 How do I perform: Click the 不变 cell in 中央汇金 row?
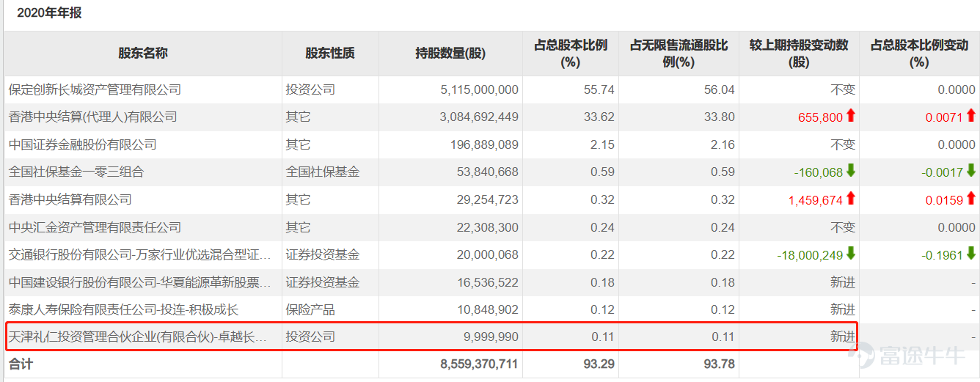pyautogui.click(x=843, y=227)
